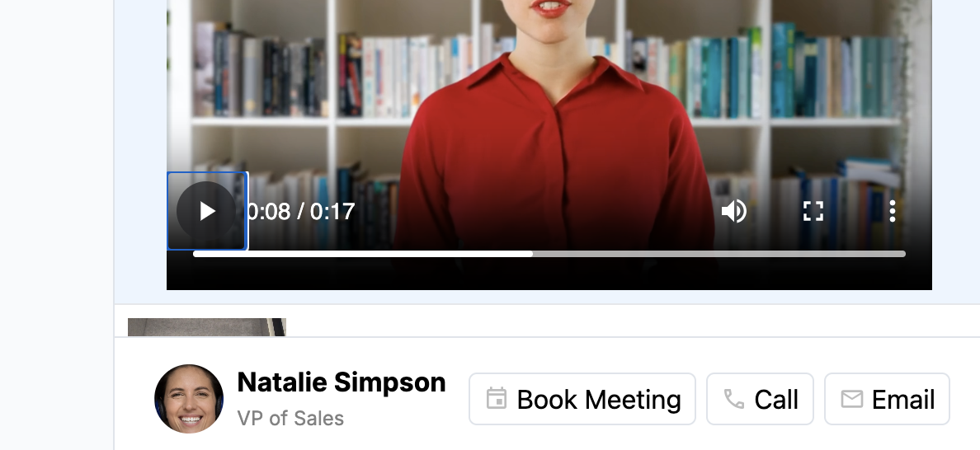Open the video's three-dot more options
This screenshot has width=980, height=450.
[893, 211]
